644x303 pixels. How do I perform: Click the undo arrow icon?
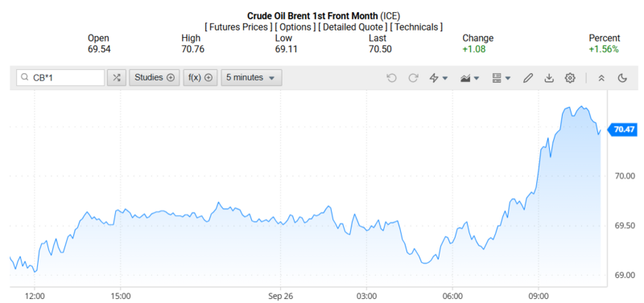391,77
